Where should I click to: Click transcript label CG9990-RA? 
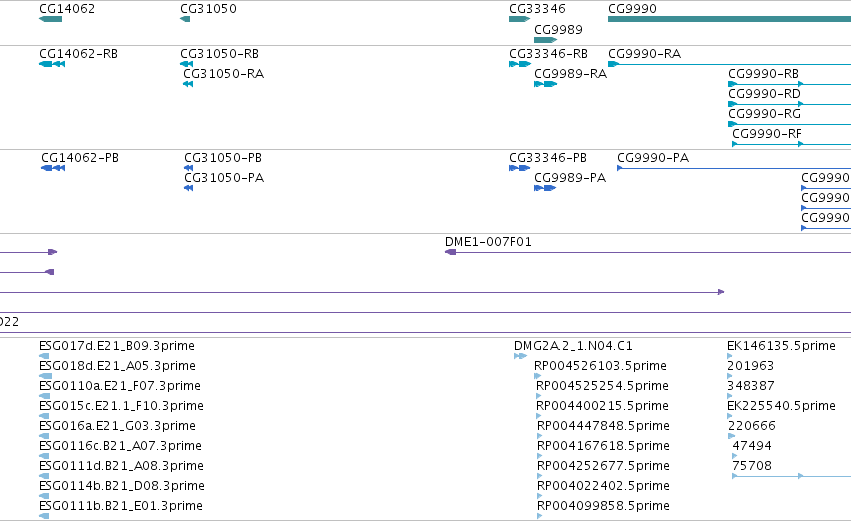[644, 54]
